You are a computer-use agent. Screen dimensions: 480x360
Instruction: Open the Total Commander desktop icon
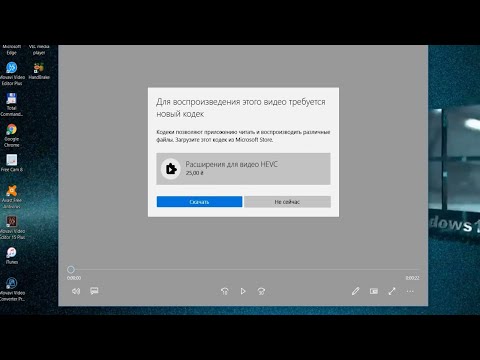11,105
